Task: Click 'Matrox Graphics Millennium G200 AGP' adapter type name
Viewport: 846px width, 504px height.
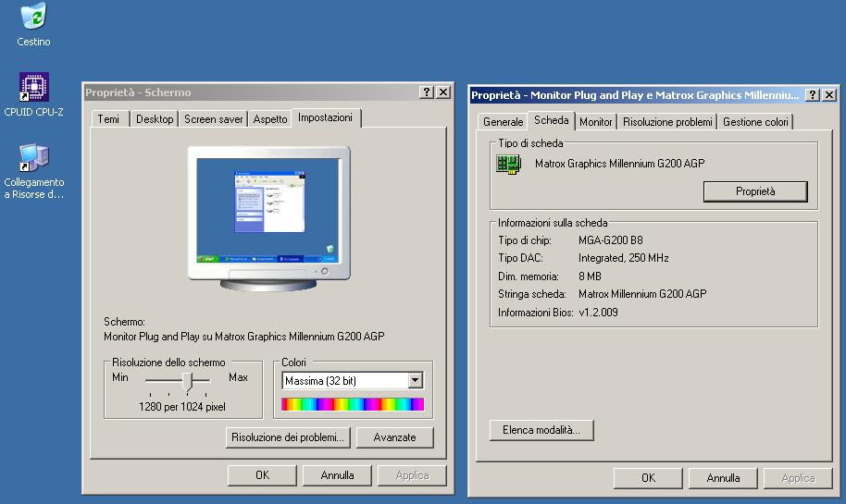Action: 619,164
